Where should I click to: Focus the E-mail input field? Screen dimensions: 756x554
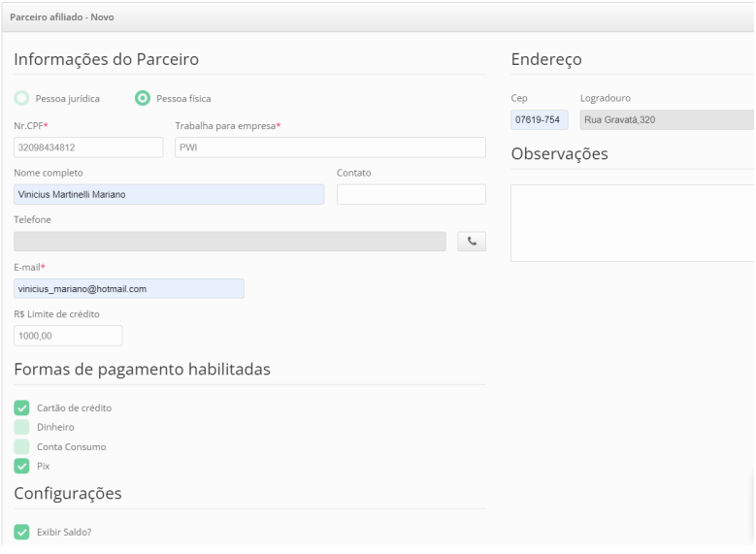128,289
